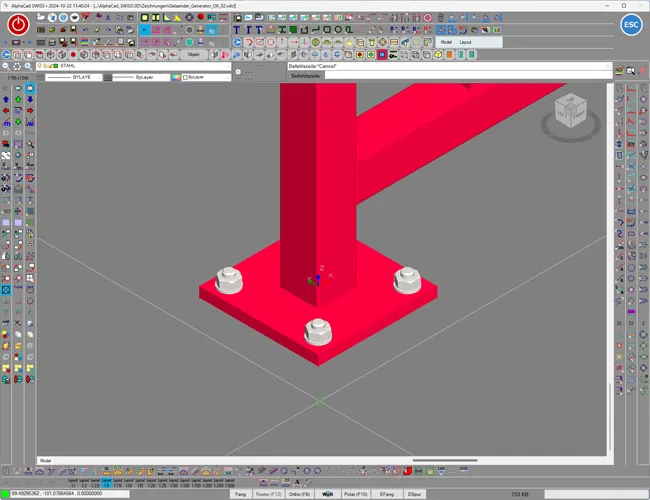This screenshot has height=500, width=650.
Task: Click the gray filled circle icon
Action: click(189, 30)
